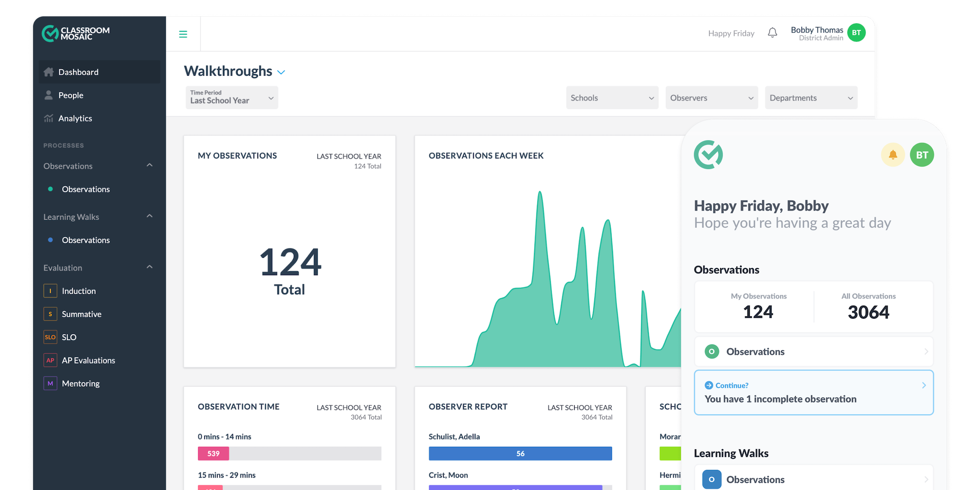Click the Mentoring 'M' badge icon
The width and height of the screenshot is (980, 490).
[50, 383]
